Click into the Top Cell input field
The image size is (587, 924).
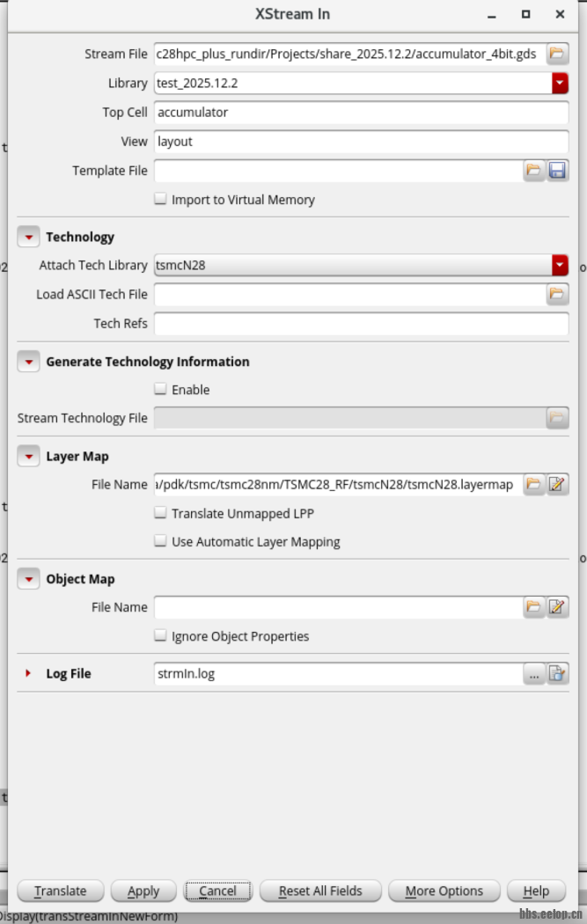361,113
